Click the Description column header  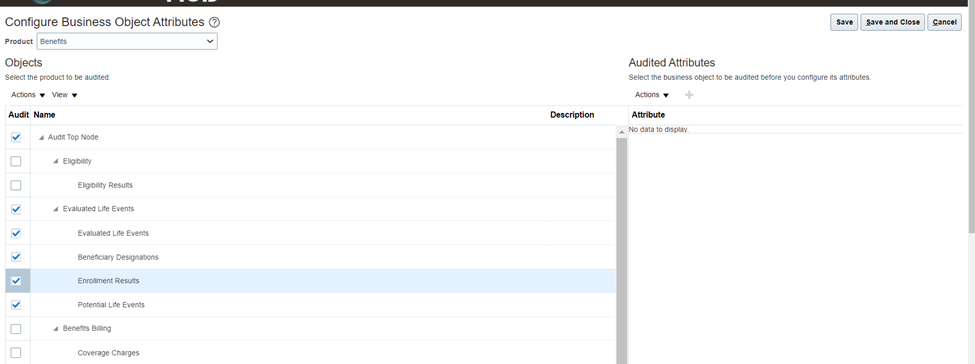click(572, 115)
